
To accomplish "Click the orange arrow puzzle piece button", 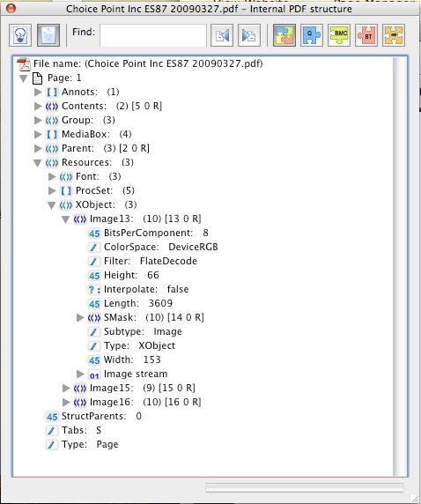I will [394, 34].
